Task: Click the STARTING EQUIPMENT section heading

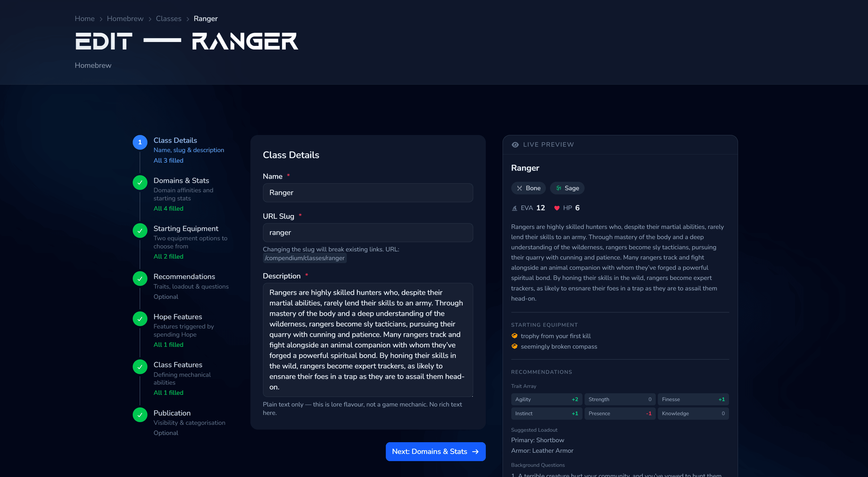Action: 544,325
